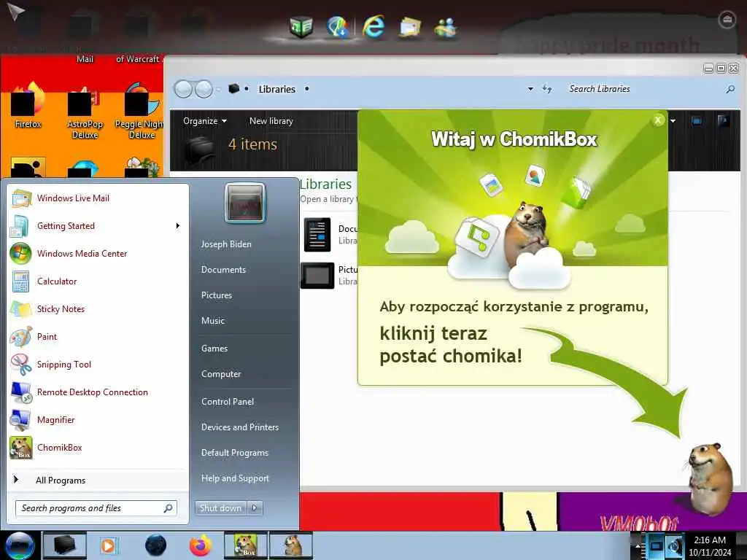Switch to the hamster taskbar button
Viewport: 747px width, 560px height.
(x=291, y=545)
